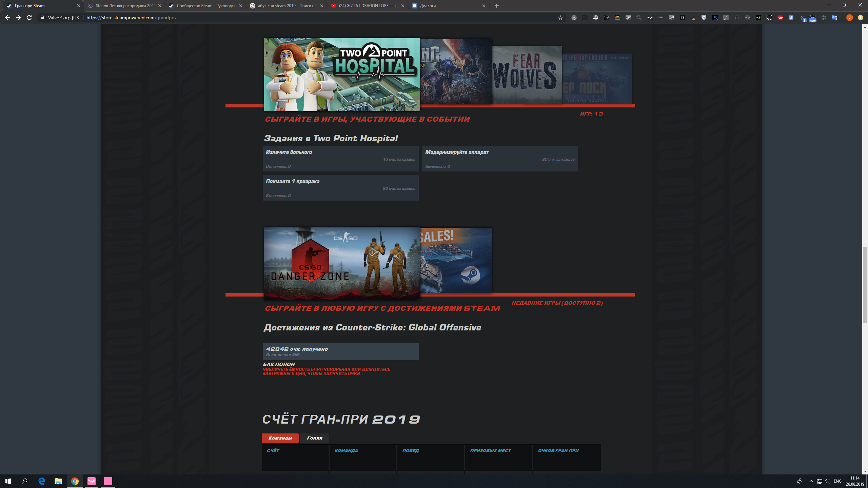Select the Deep Rock Galactic game thumbnail
868x488 pixels.
pyautogui.click(x=597, y=78)
